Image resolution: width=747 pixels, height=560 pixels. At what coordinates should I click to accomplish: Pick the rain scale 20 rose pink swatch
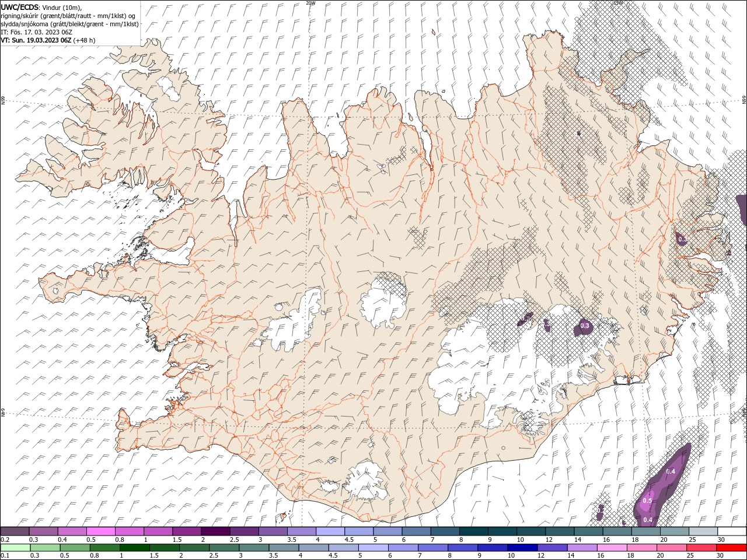pyautogui.click(x=671, y=548)
